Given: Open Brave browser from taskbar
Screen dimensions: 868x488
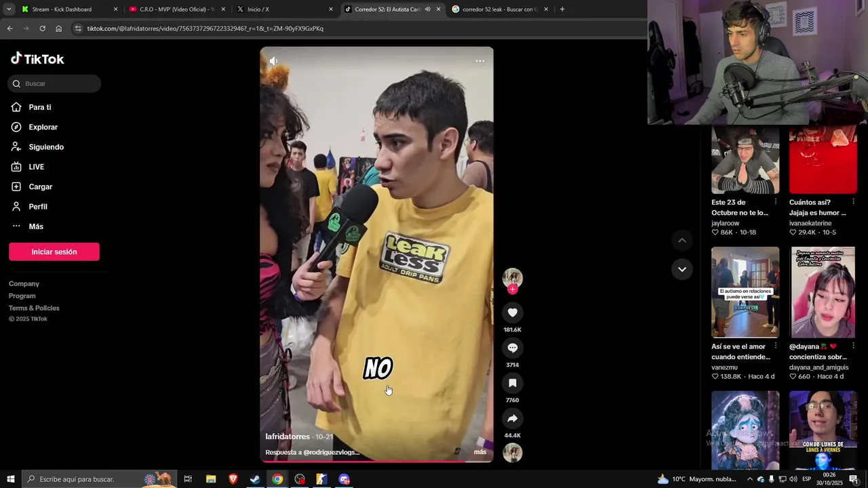Looking at the screenshot, I should pos(233,479).
